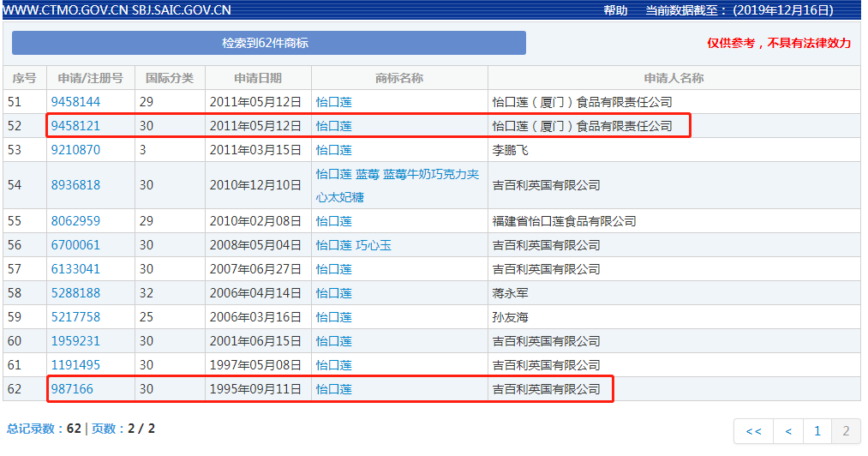Click the 国际分类 column header
Screen dimensions: 868x456
(x=170, y=78)
